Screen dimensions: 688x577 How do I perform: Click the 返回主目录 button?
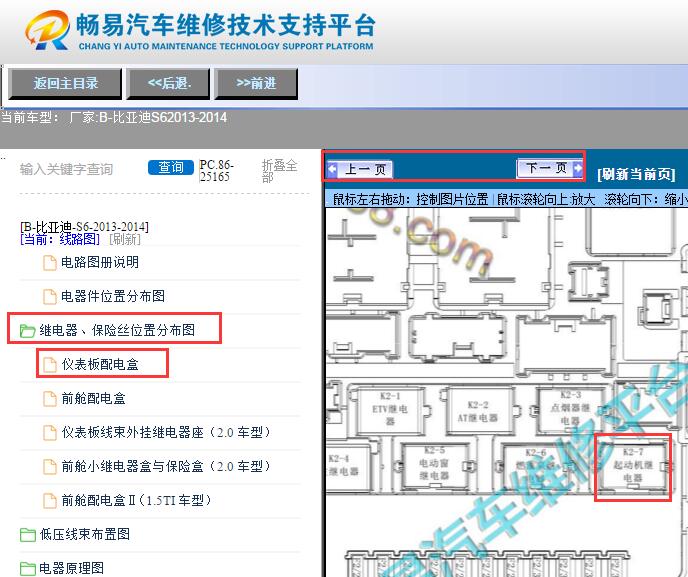pos(65,83)
